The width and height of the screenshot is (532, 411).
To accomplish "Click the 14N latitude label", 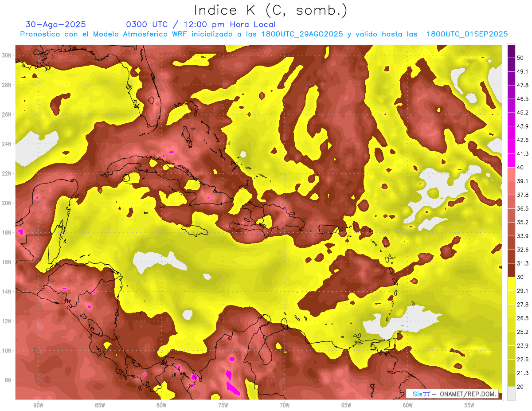I will point(7,292).
